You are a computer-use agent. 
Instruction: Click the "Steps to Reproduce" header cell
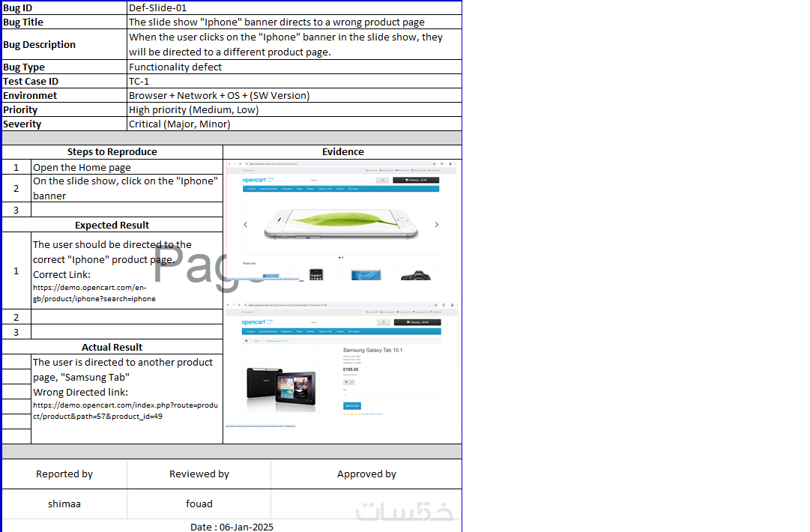click(112, 152)
